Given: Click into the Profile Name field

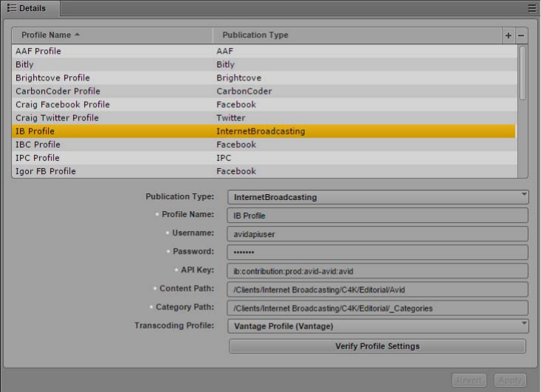Looking at the screenshot, I should [379, 216].
